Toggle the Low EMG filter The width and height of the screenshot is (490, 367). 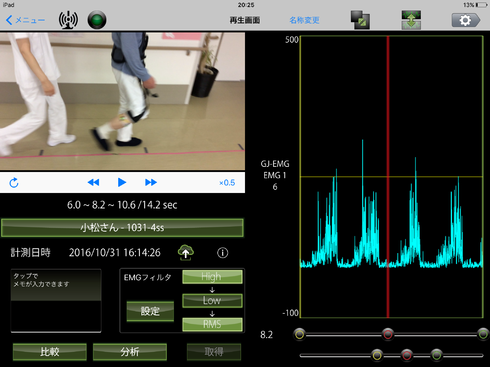(212, 301)
